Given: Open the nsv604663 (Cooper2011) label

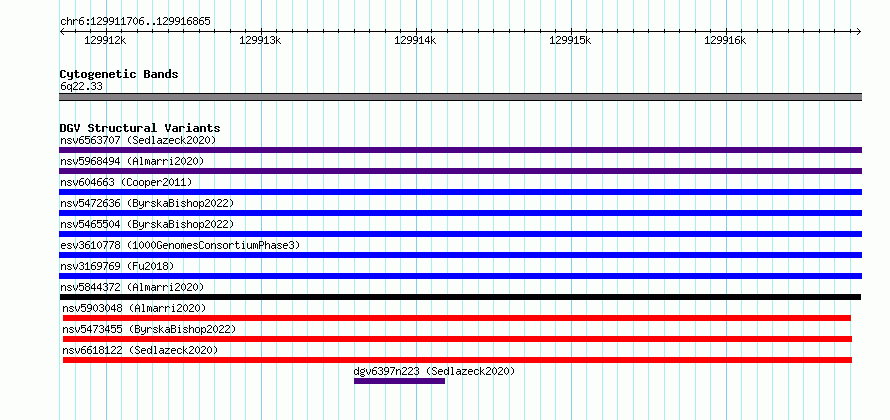Looking at the screenshot, I should coord(126,182).
